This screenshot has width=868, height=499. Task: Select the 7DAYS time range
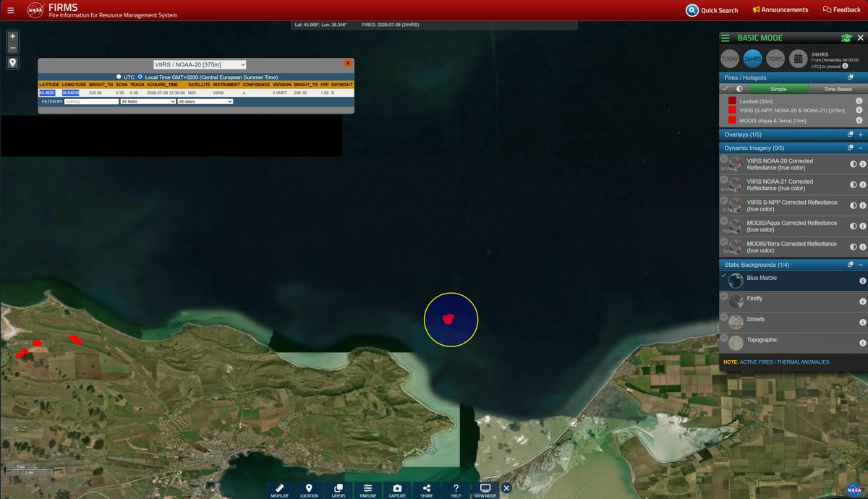(x=775, y=59)
